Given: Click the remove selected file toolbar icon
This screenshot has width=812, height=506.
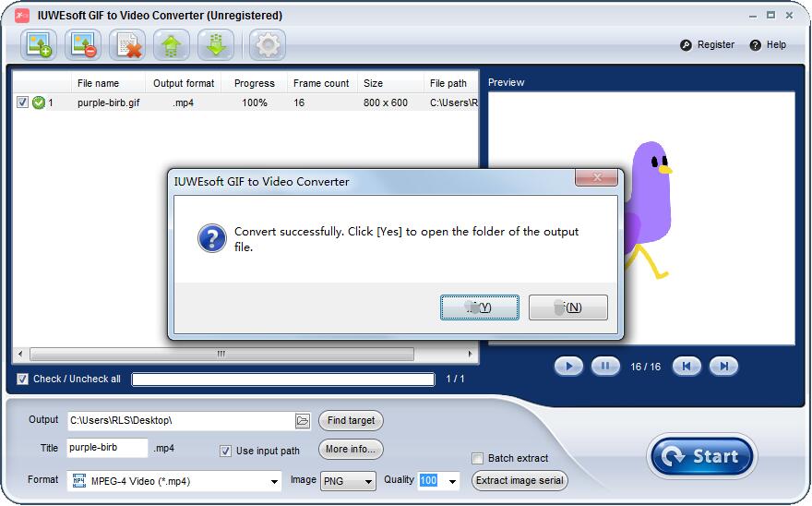Looking at the screenshot, I should pos(83,44).
